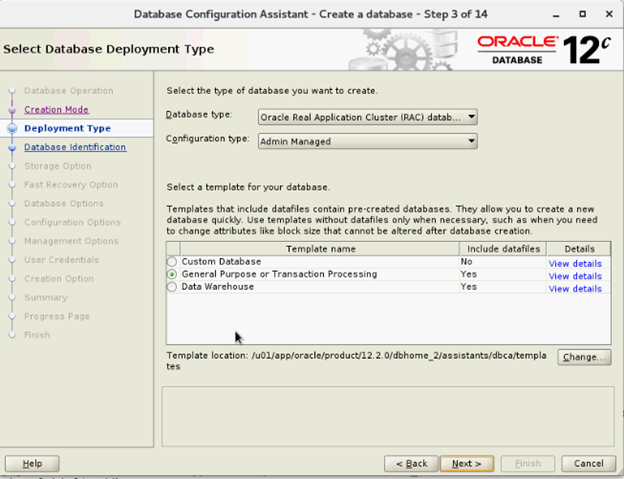Click the Finish step label in sidebar
Screen dimensions: 624x479
pyautogui.click(x=37, y=335)
